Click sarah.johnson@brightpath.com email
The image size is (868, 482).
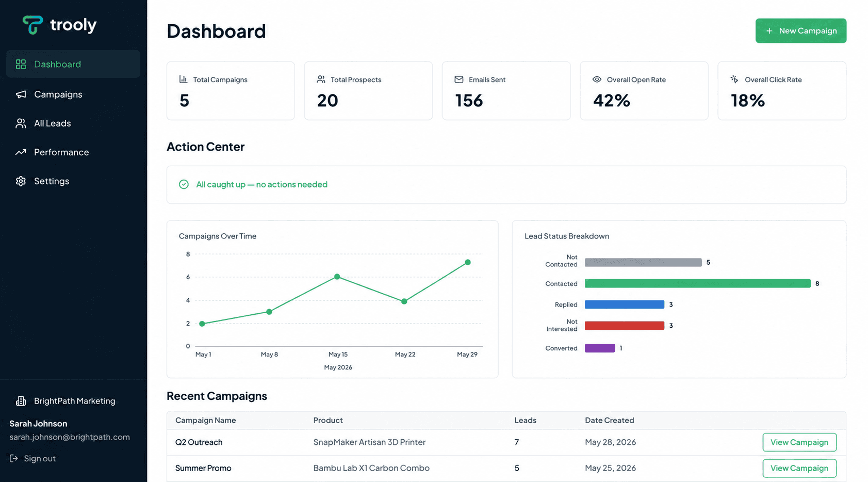(x=70, y=437)
